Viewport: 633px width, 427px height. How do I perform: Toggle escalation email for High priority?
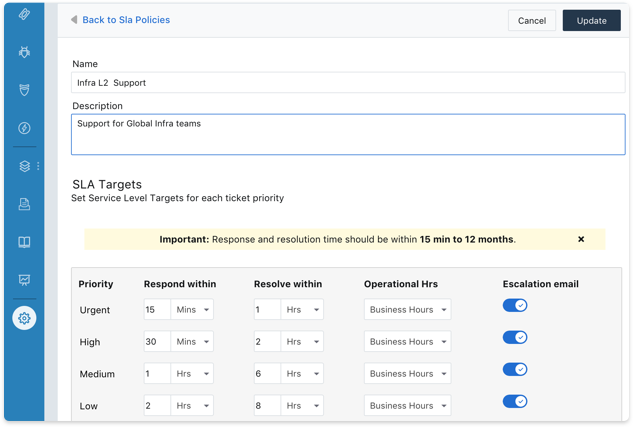[514, 338]
